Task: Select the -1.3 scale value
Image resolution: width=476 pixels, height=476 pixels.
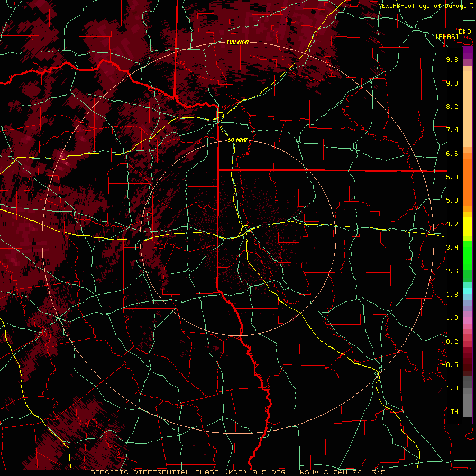Action: (450, 388)
